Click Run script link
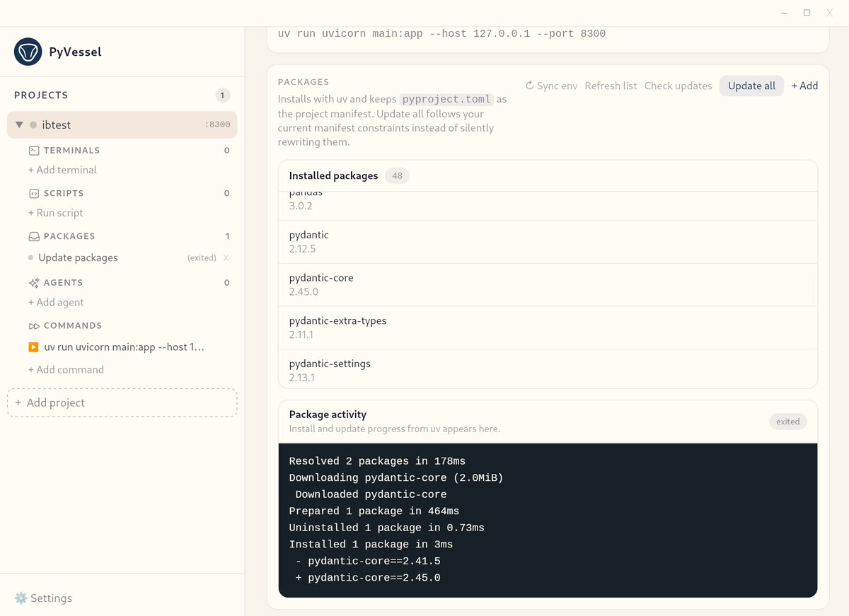Viewport: 849px width, 616px height. click(x=56, y=213)
